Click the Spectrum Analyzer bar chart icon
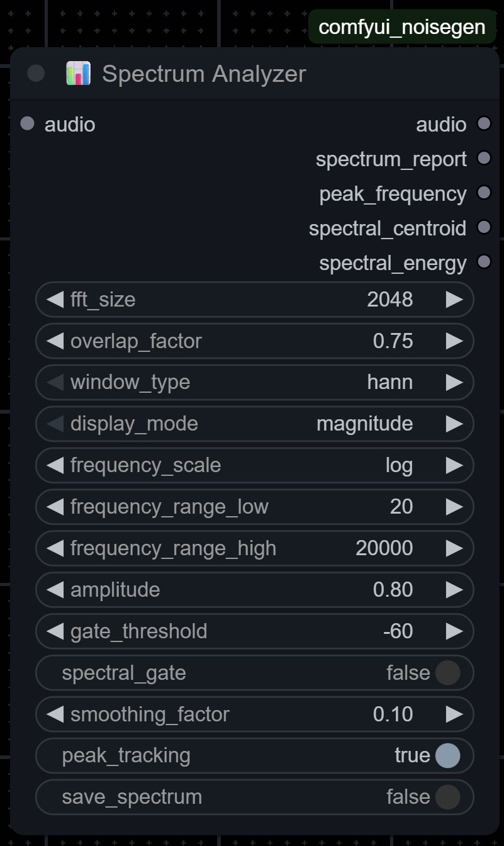This screenshot has width=504, height=846. (x=78, y=74)
